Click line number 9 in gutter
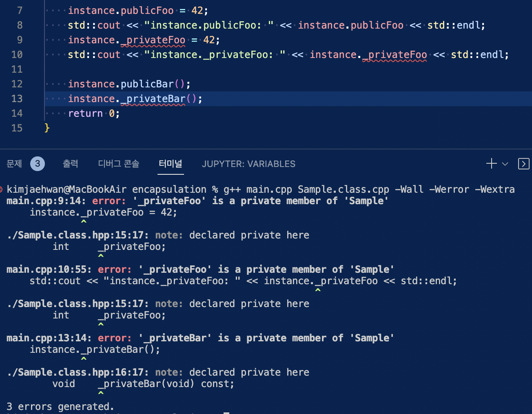This screenshot has width=532, height=414. point(20,40)
